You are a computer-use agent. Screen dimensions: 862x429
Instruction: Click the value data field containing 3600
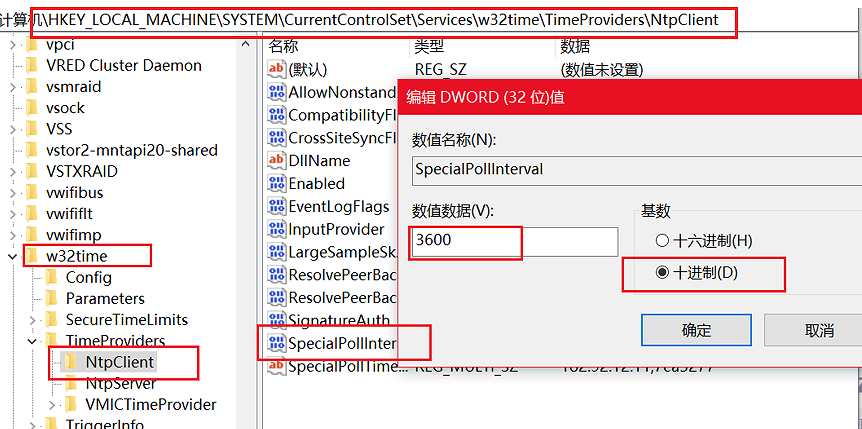click(x=515, y=241)
